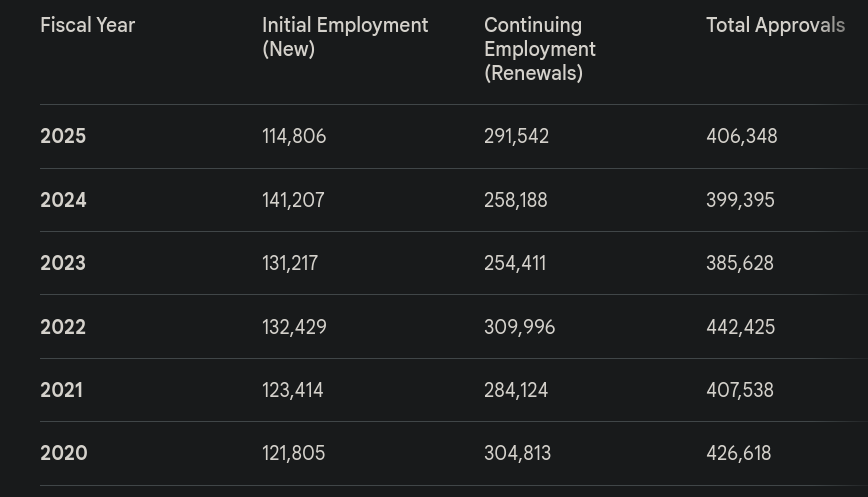The height and width of the screenshot is (497, 868).
Task: Click the 2020 fiscal year row label
Action: pyautogui.click(x=63, y=453)
